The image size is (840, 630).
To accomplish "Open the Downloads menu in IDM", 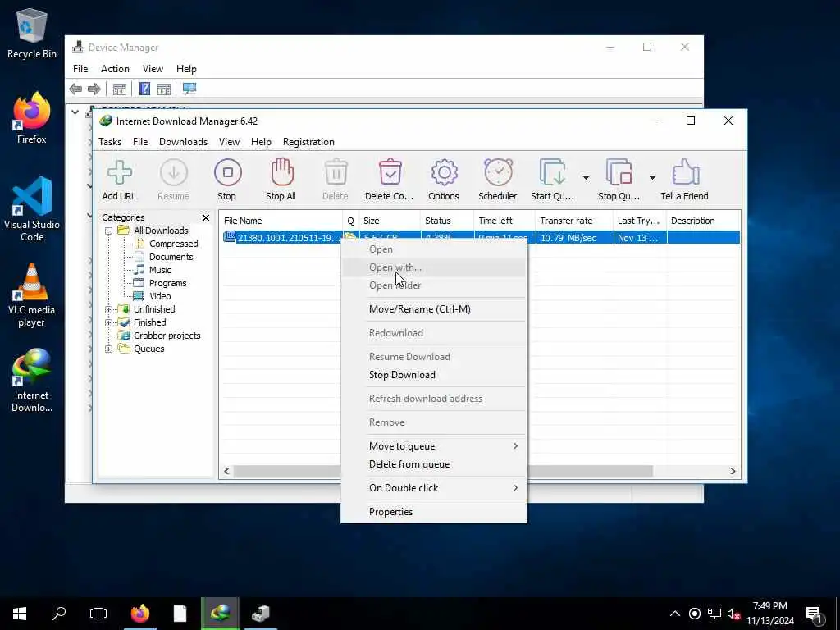I will pyautogui.click(x=183, y=142).
